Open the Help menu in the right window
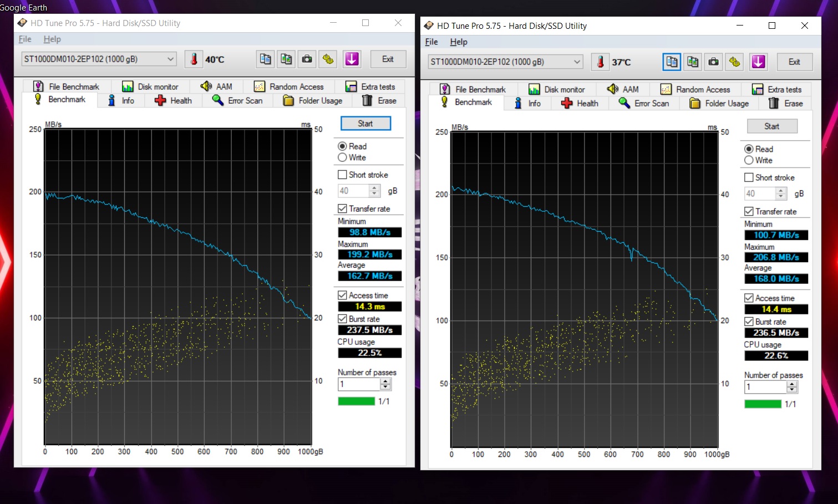The height and width of the screenshot is (504, 838). coord(458,42)
